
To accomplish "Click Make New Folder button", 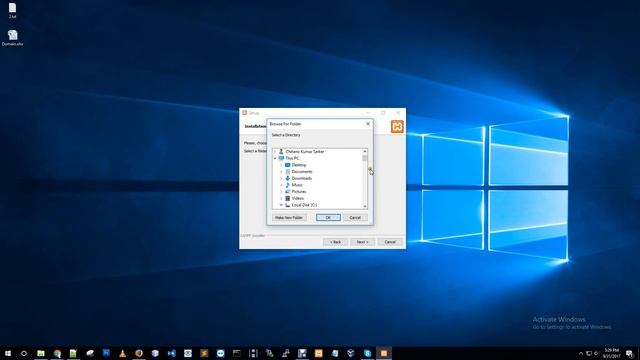I will tap(289, 218).
